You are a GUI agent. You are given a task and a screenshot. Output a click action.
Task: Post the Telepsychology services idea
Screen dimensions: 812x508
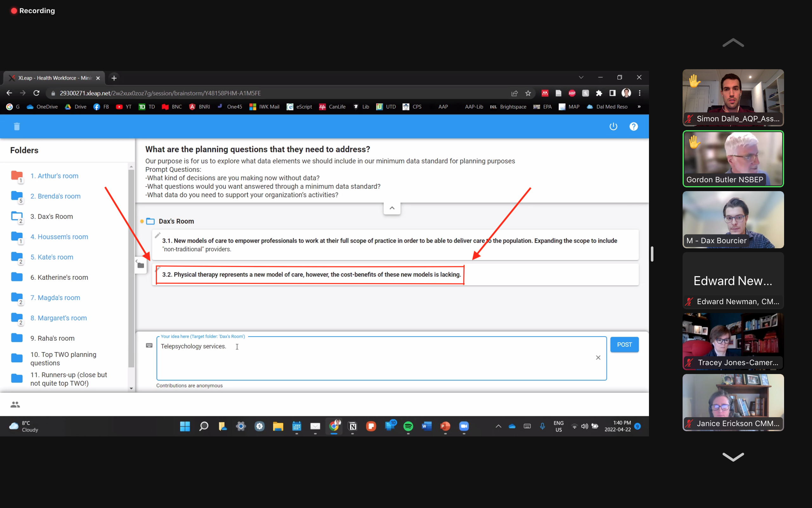point(624,344)
